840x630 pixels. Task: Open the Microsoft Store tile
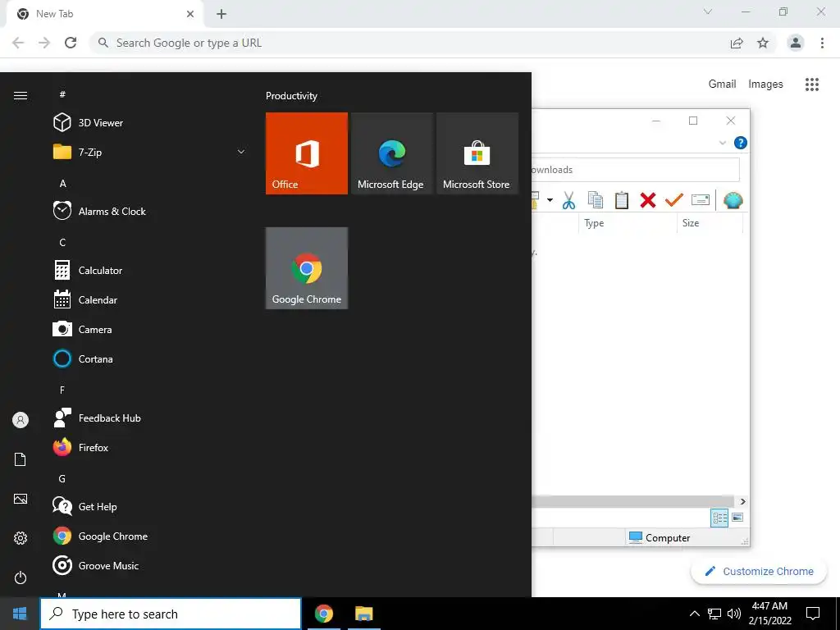pyautogui.click(x=477, y=153)
